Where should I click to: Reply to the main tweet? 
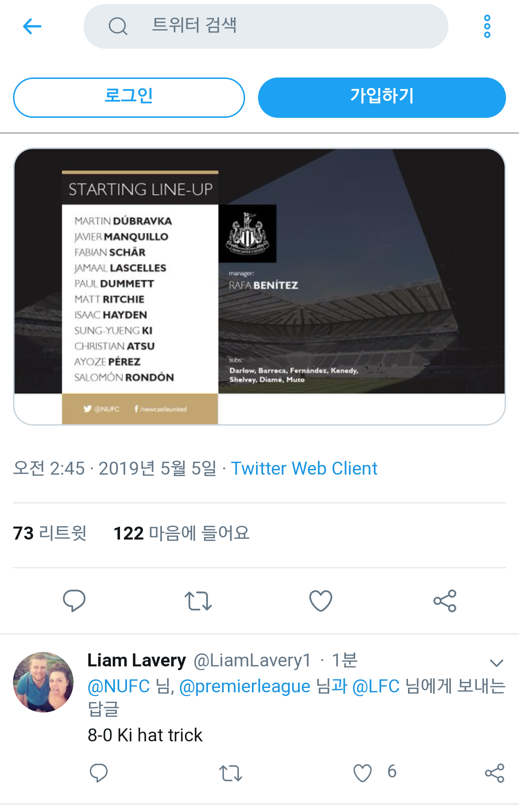(x=74, y=600)
